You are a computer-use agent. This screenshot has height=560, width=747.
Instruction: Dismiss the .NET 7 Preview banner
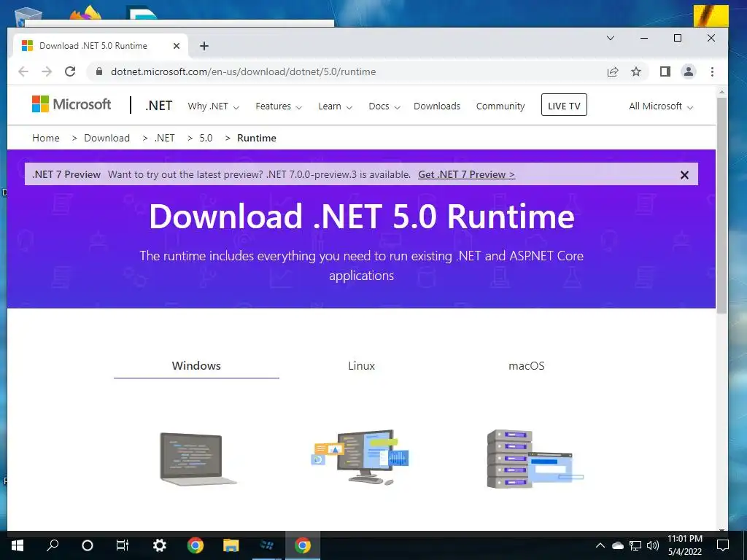684,175
